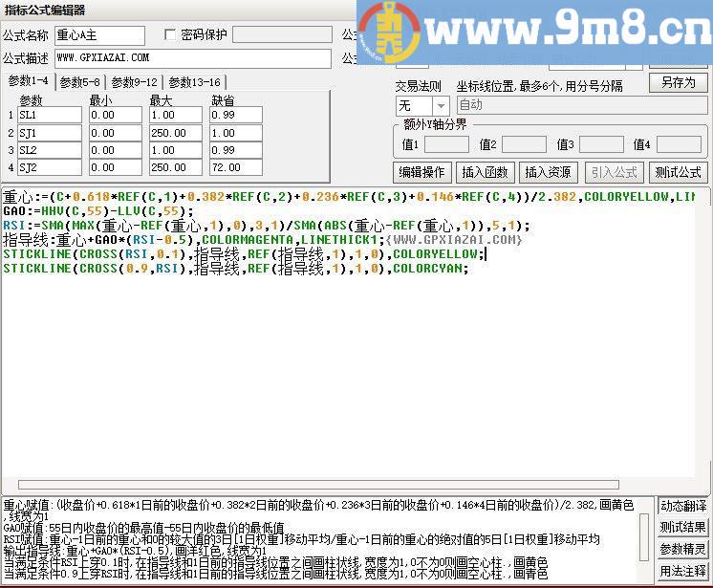Click SJ2 maximum value field

pos(174,167)
